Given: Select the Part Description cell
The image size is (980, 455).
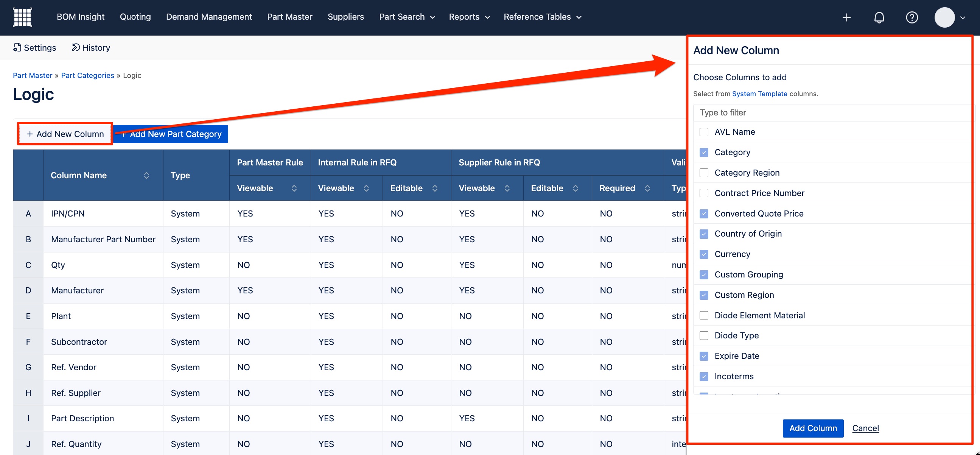Looking at the screenshot, I should click(103, 419).
